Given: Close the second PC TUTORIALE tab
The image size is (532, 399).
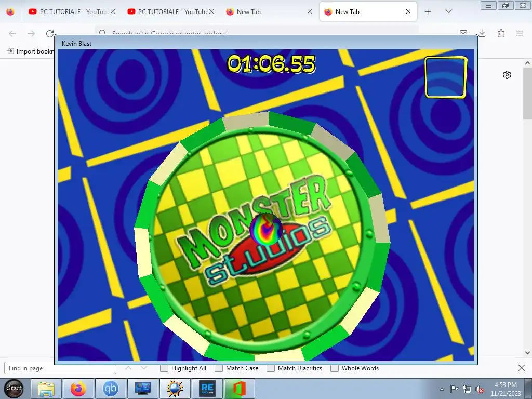Looking at the screenshot, I should [x=211, y=11].
